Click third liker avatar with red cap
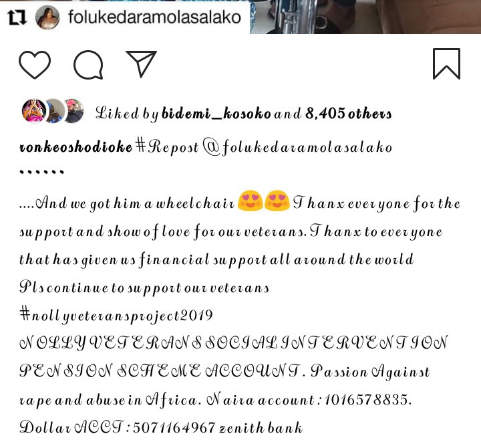481x448 pixels. pyautogui.click(x=74, y=111)
